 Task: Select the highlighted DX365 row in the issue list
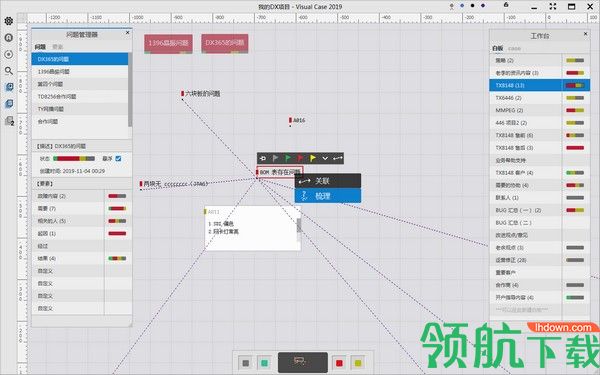coord(80,59)
